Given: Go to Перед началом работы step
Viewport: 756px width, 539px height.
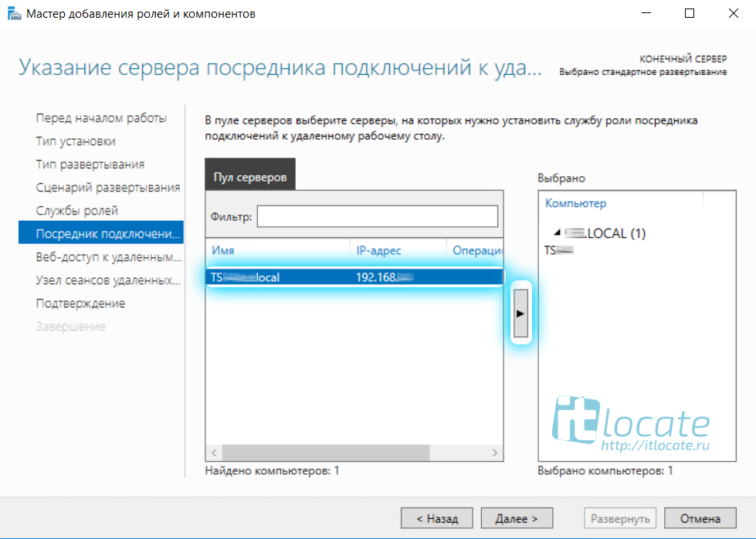Looking at the screenshot, I should (x=101, y=118).
